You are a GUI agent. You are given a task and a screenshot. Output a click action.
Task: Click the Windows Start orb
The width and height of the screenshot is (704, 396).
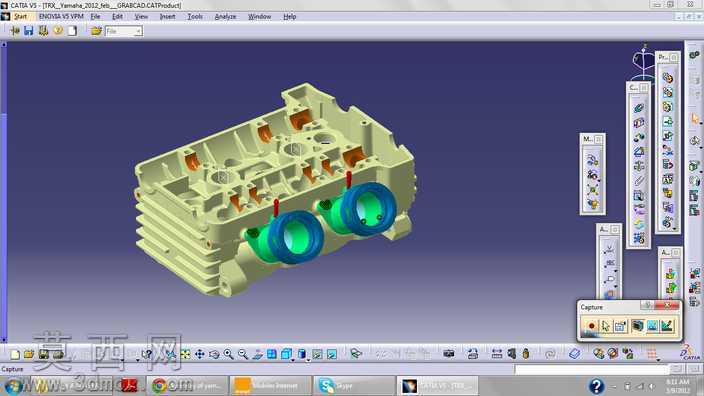[x=13, y=386]
